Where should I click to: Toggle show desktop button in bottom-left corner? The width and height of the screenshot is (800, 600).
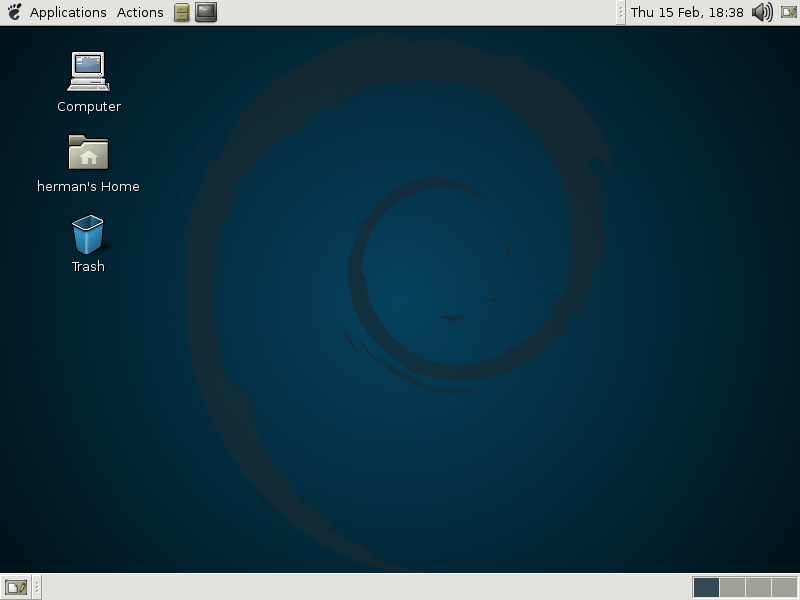click(x=15, y=587)
